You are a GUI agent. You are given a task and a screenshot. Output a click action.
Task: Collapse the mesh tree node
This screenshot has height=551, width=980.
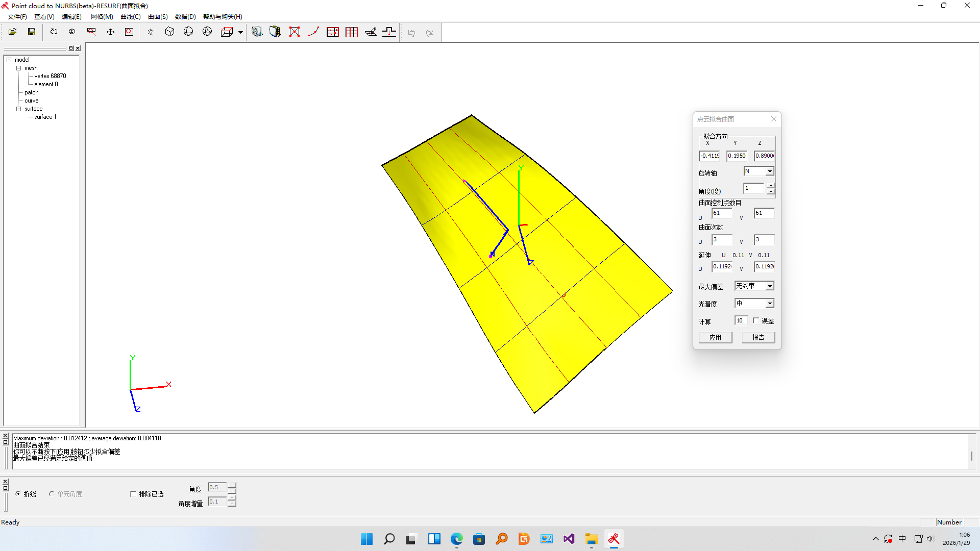(19, 68)
